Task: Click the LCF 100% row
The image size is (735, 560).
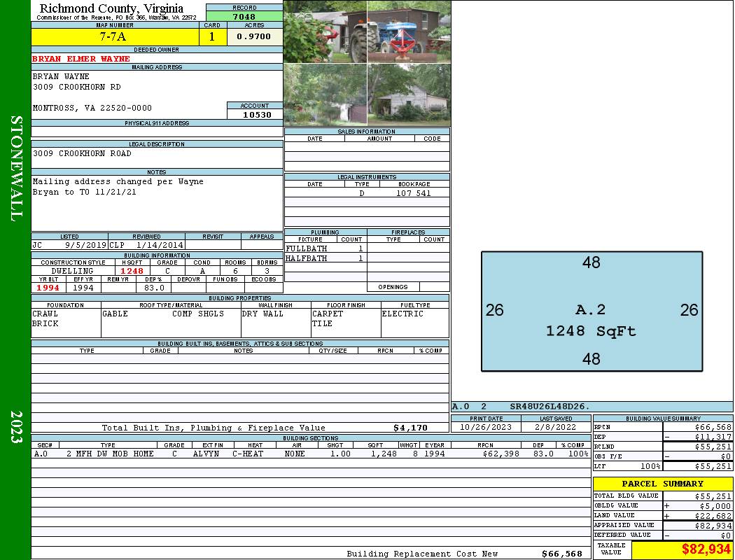Action: pos(663,466)
